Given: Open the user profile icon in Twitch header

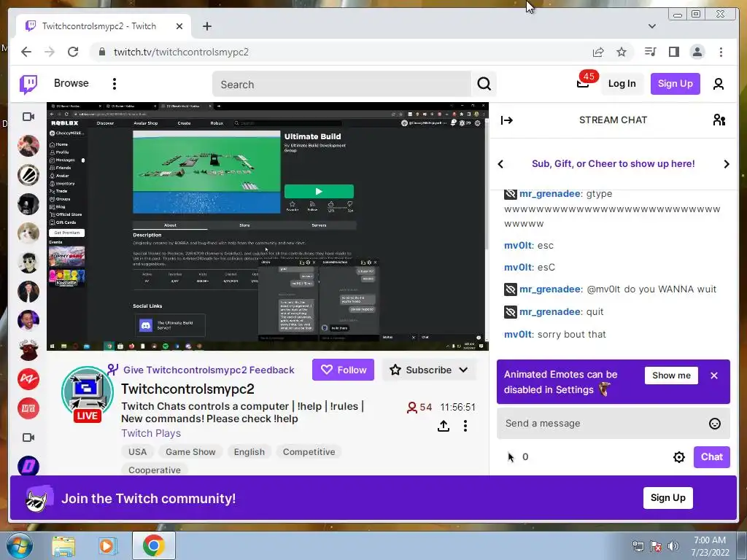Looking at the screenshot, I should tap(719, 84).
